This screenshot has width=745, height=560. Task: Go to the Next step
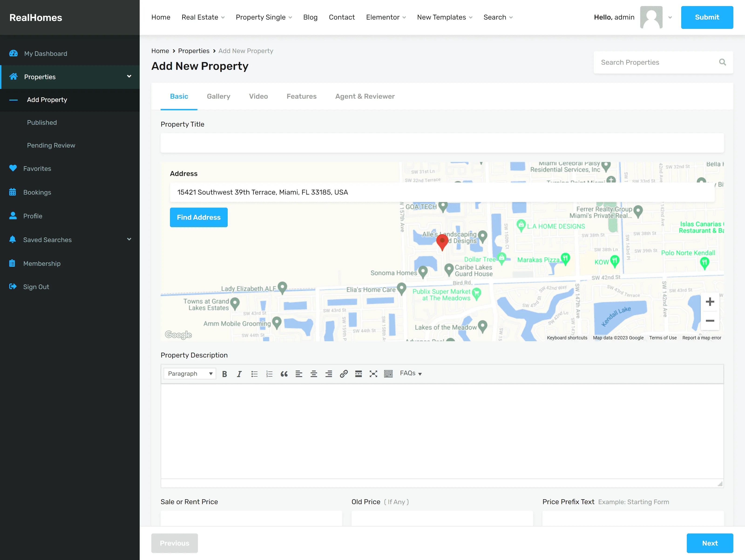[x=710, y=543]
